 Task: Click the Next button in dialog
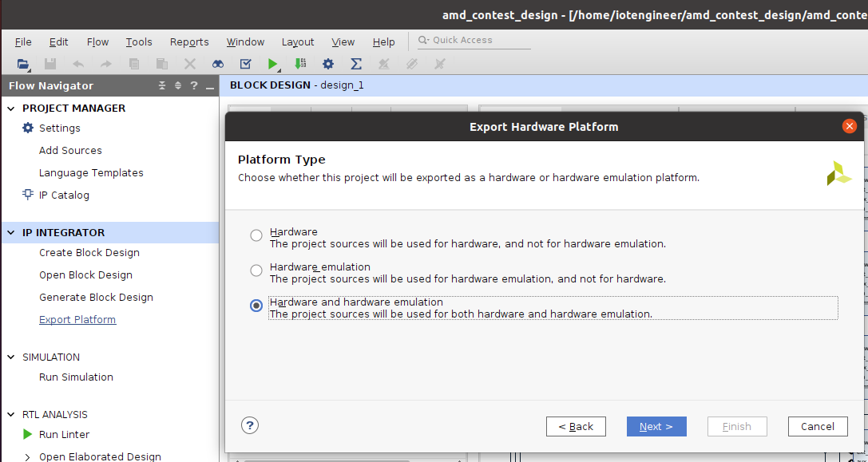pos(656,426)
